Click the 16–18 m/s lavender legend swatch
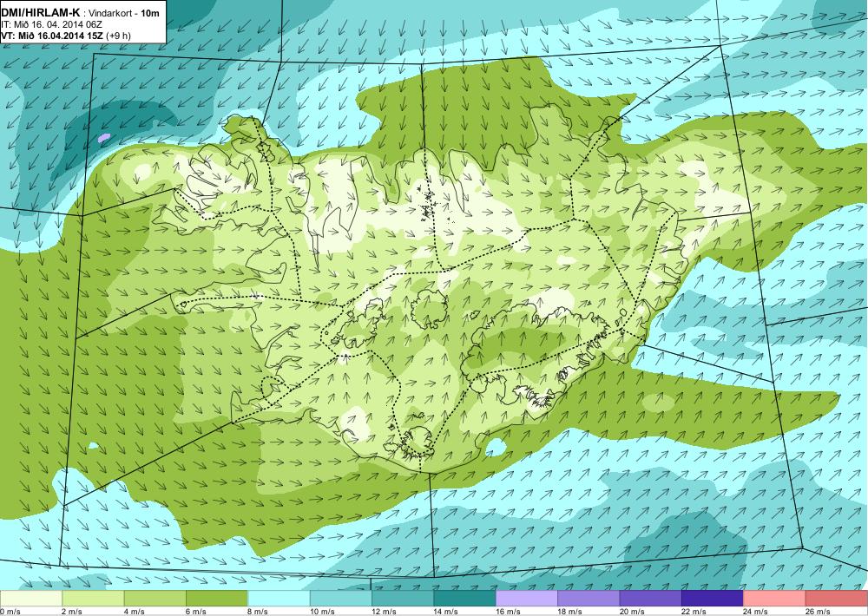 (x=527, y=599)
